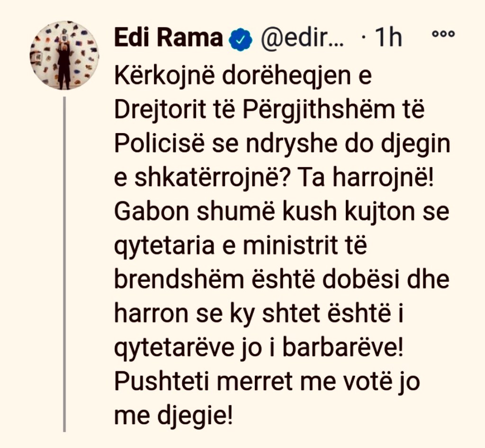Open Edi Rama's profile picture
The width and height of the screenshot is (485, 448).
(x=64, y=55)
